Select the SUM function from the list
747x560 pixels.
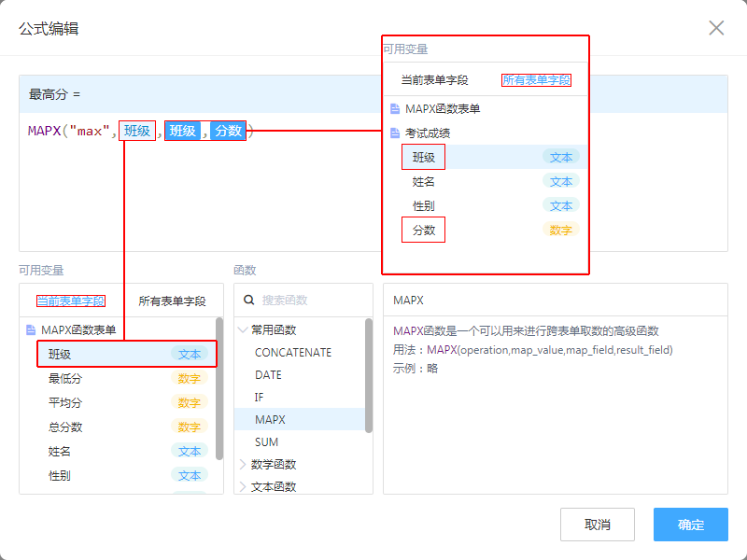(266, 442)
